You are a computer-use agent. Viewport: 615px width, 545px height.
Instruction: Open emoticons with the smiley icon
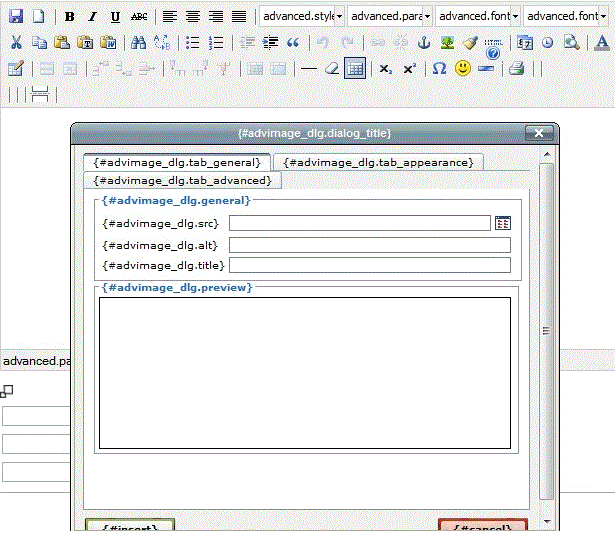(463, 69)
